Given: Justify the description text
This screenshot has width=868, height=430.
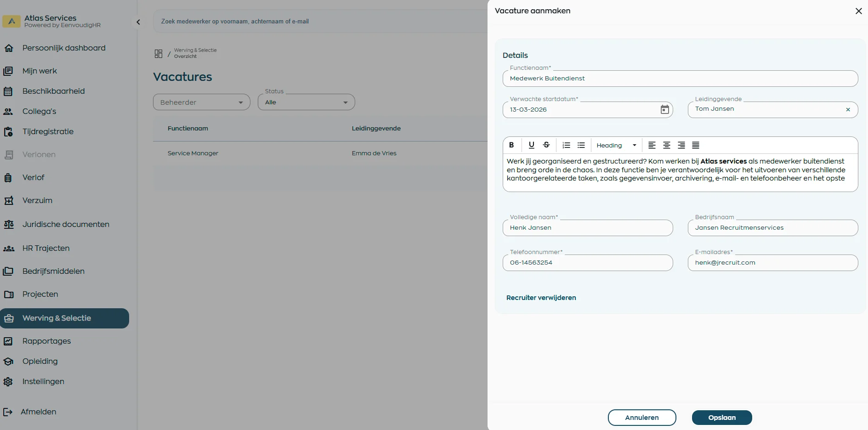Looking at the screenshot, I should 695,145.
